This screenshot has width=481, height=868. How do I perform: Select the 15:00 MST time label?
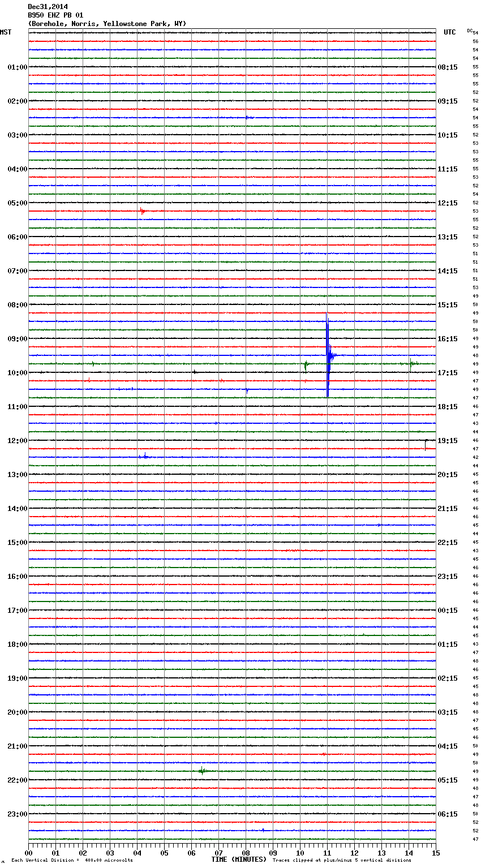click(x=17, y=543)
